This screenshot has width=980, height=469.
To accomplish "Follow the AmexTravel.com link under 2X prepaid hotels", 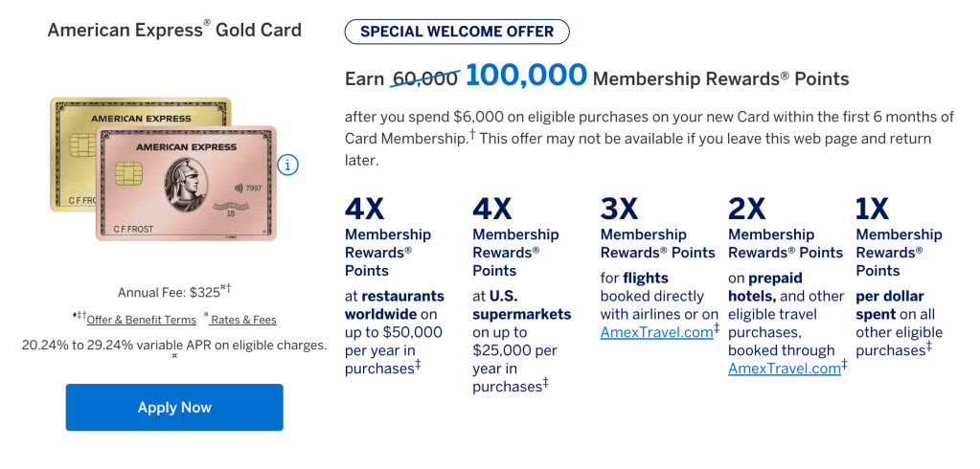I will [x=785, y=368].
